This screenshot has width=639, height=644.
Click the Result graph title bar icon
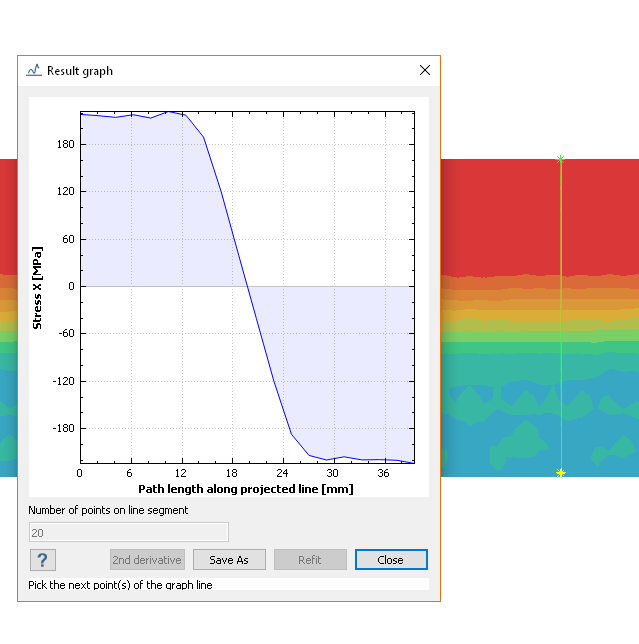pyautogui.click(x=34, y=71)
